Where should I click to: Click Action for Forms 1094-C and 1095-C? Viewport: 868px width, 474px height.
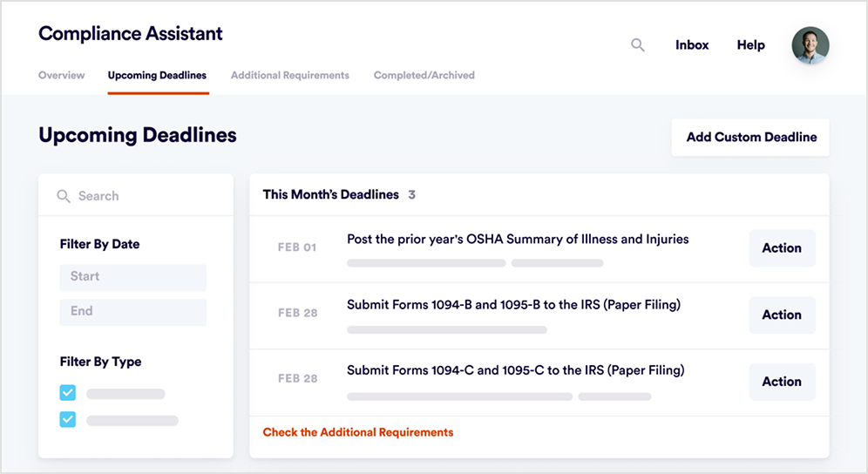pos(783,382)
